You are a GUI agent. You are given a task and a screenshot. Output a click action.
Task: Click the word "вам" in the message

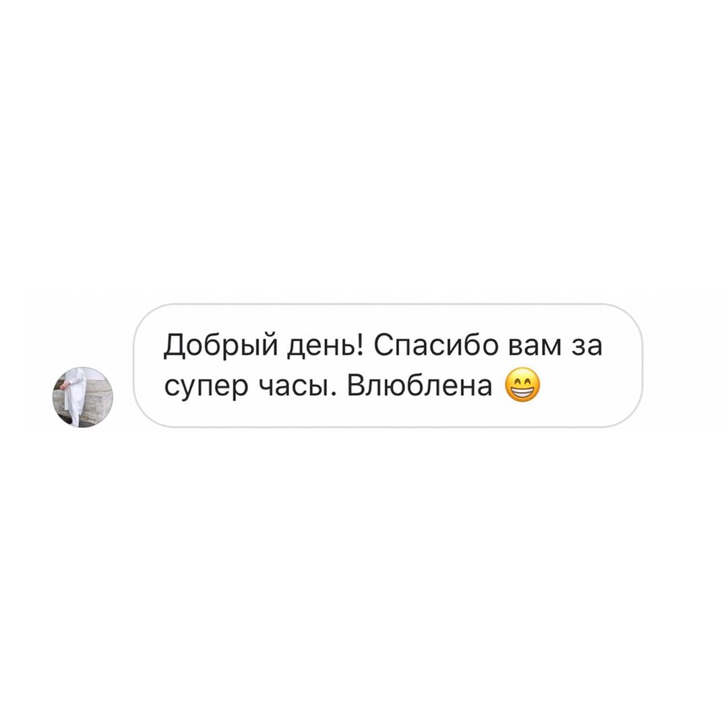pos(535,346)
